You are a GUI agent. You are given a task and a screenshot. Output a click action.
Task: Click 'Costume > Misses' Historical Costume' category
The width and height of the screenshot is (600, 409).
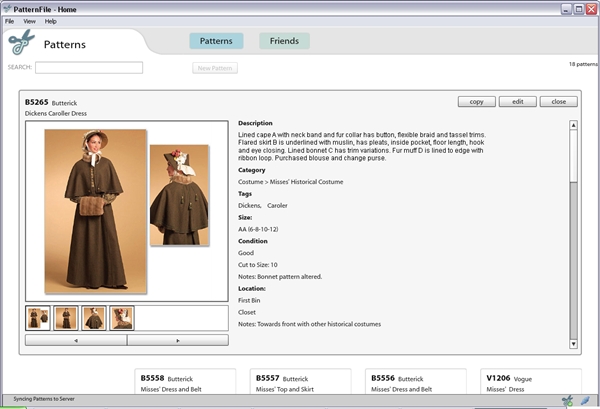coord(290,182)
